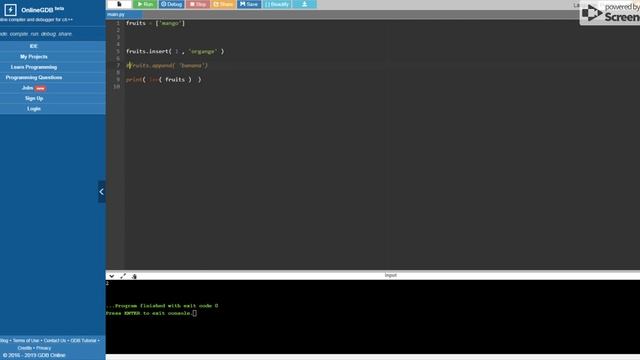Viewport: 640px width, 360px height.
Task: Click the console's third toolbar icon
Action: click(x=134, y=276)
